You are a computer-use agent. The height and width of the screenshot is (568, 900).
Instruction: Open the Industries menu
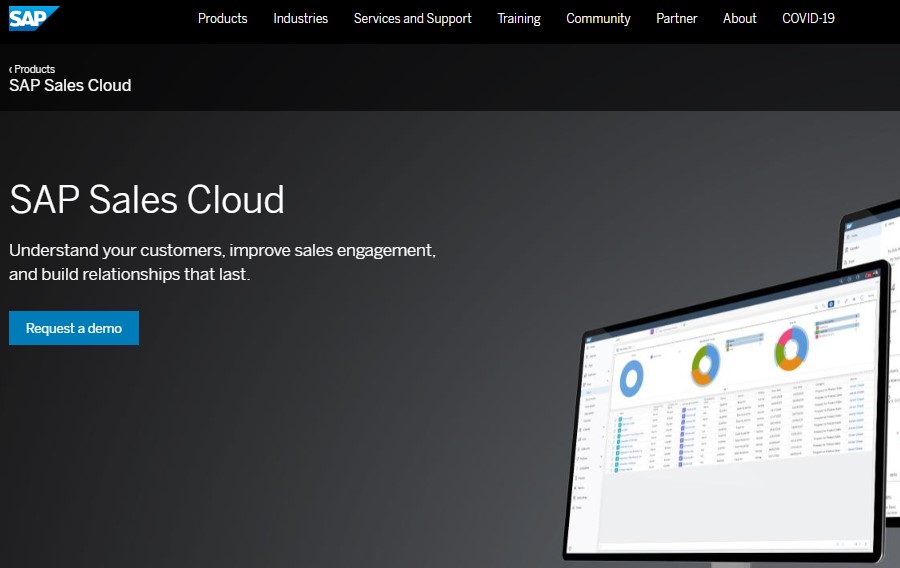301,18
